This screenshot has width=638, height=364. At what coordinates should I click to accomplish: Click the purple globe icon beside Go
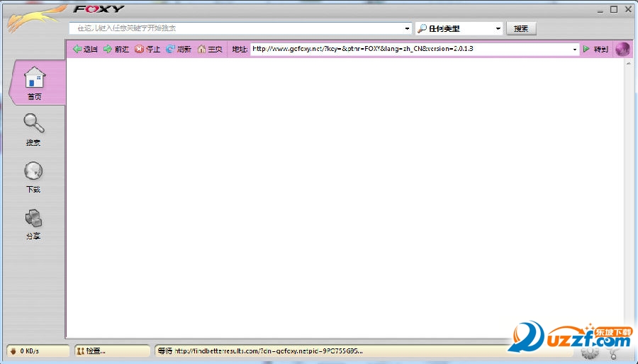click(622, 49)
